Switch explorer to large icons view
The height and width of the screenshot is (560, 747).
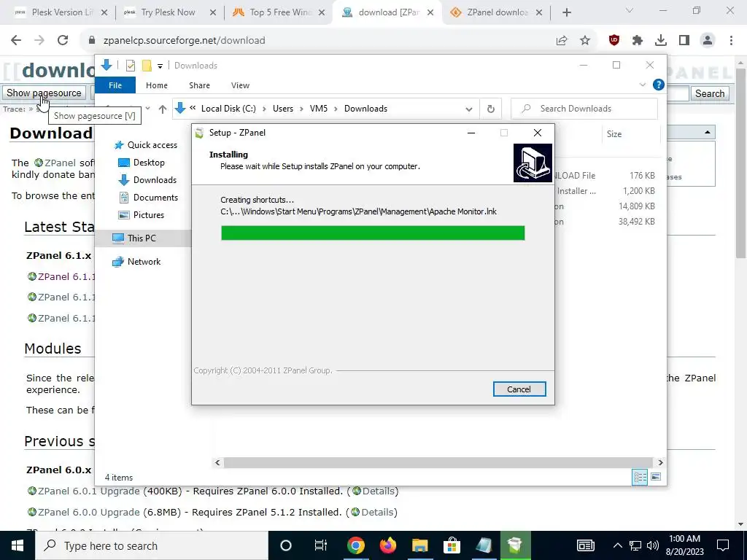coord(656,477)
